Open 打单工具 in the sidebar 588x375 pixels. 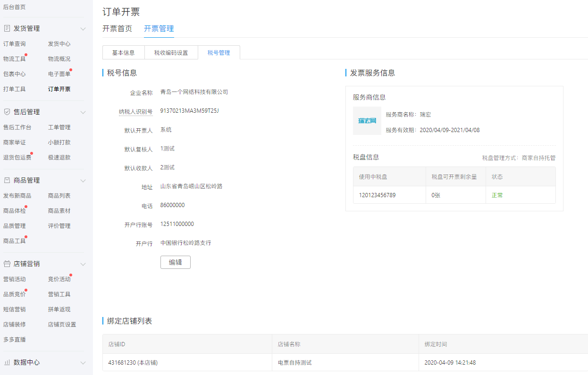click(15, 89)
